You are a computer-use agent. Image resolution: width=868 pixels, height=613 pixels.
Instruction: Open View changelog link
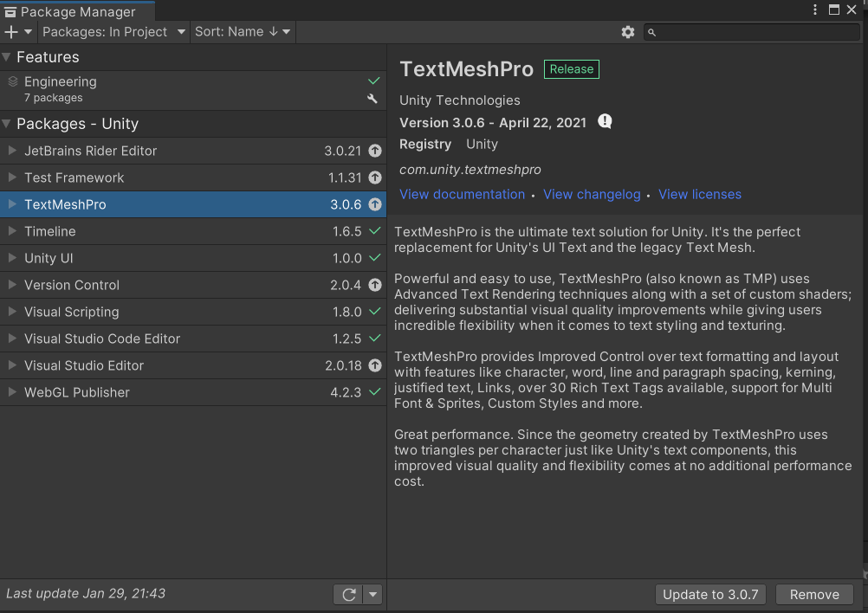pos(592,194)
